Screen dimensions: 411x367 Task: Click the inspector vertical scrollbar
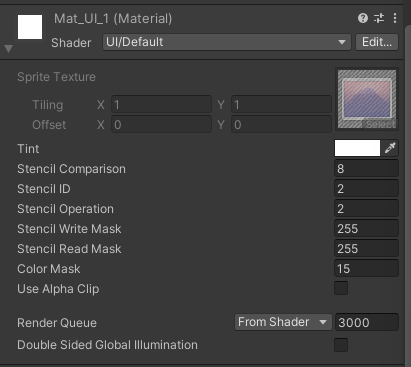click(x=408, y=197)
